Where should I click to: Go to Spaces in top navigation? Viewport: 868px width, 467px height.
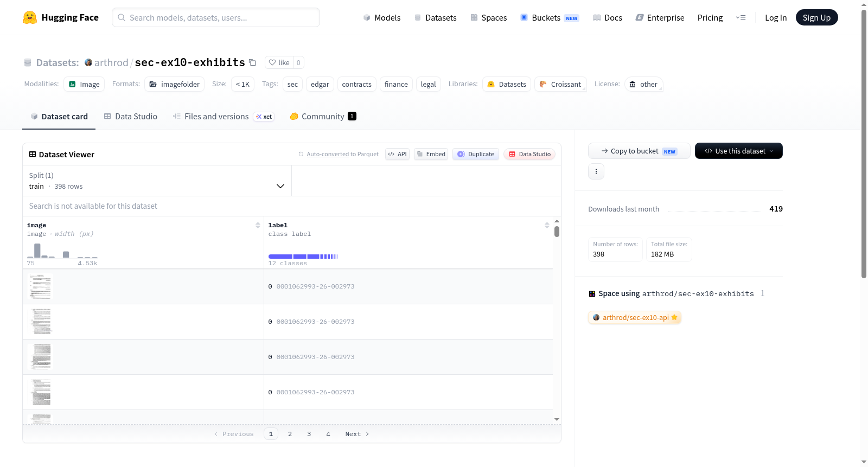[x=489, y=17]
